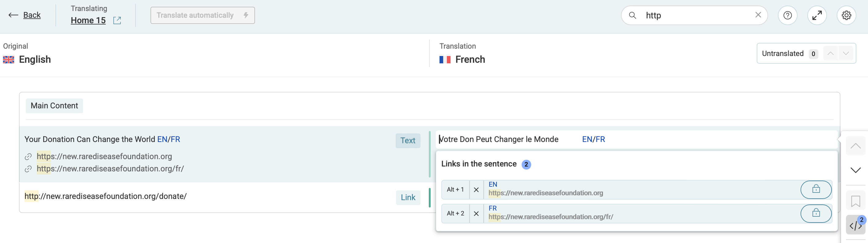The height and width of the screenshot is (243, 868).
Task: Open the help question mark icon
Action: 787,15
